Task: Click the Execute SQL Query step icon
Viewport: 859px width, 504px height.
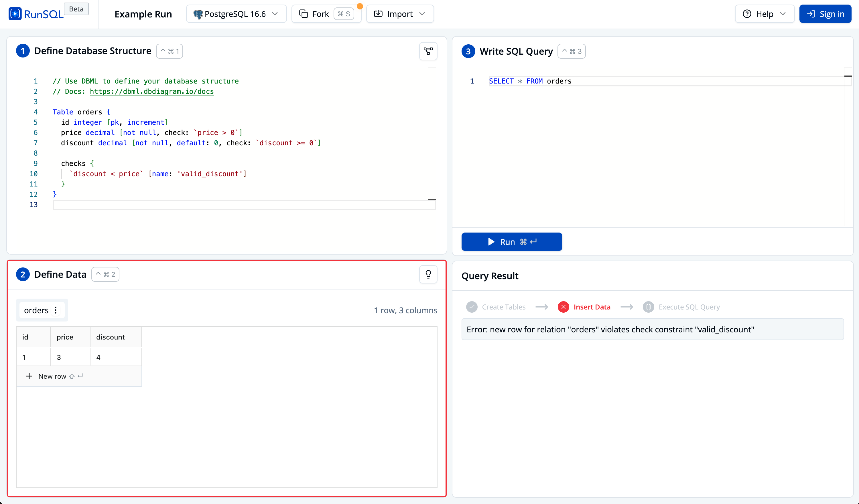Action: (648, 307)
